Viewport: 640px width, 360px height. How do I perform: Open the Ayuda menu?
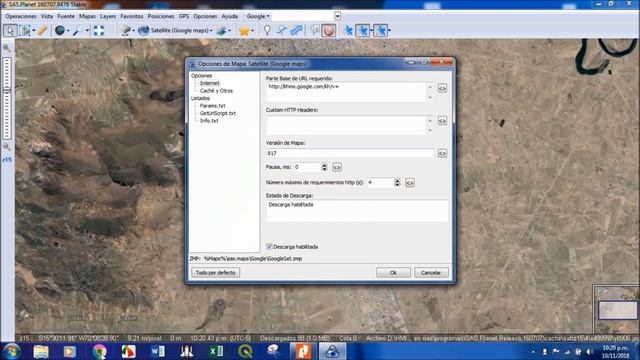click(230, 16)
